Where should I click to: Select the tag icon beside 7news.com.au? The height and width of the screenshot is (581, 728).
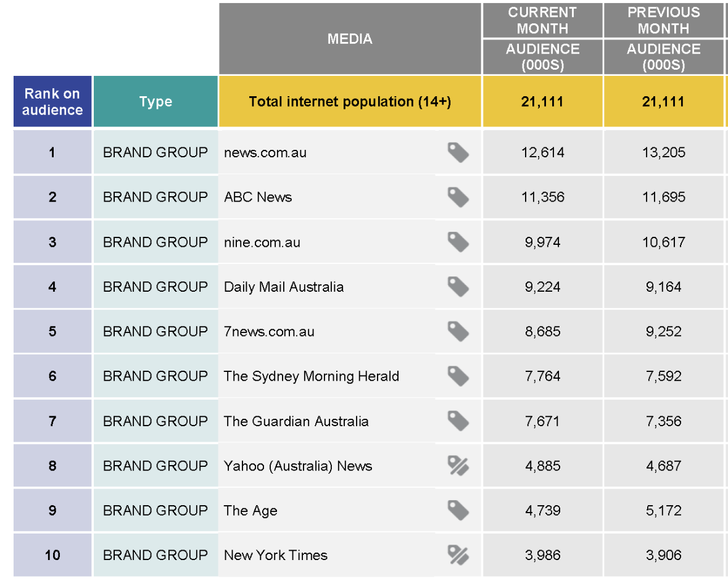point(458,331)
